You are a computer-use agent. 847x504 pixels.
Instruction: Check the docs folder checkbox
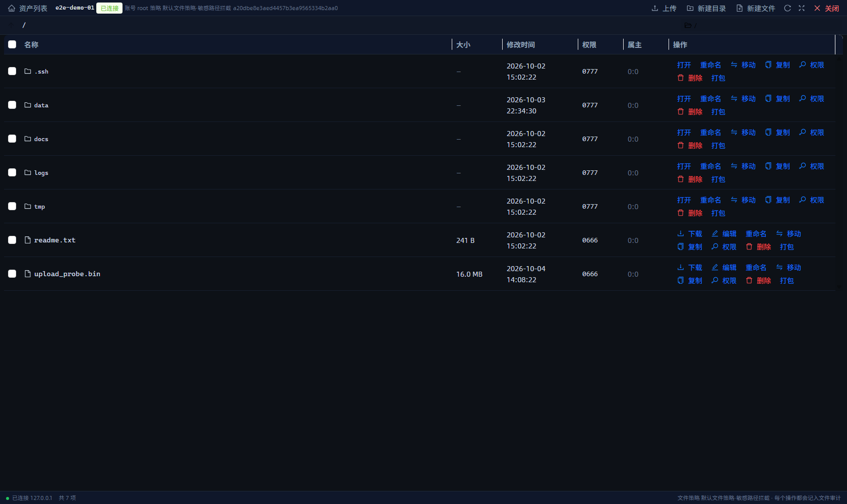pos(12,139)
